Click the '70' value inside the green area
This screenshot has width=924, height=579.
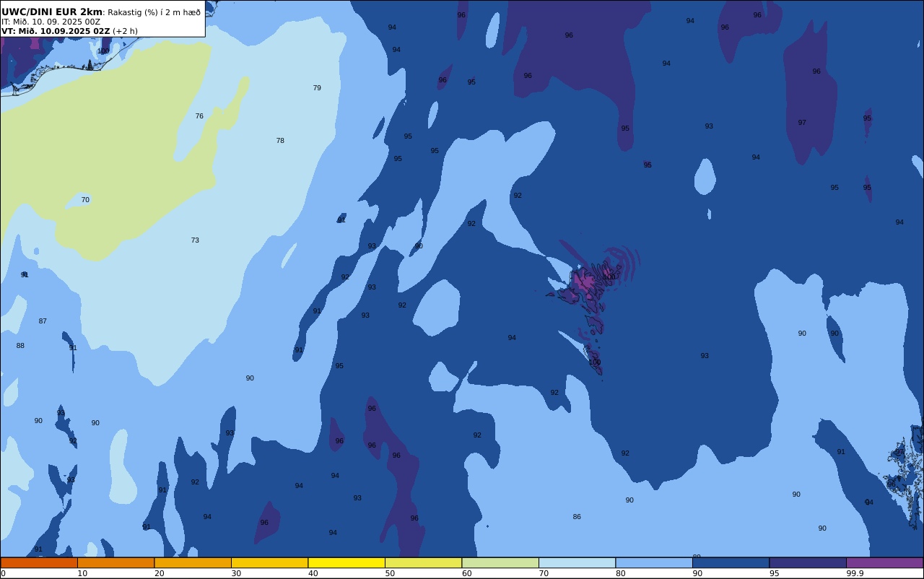coord(85,200)
